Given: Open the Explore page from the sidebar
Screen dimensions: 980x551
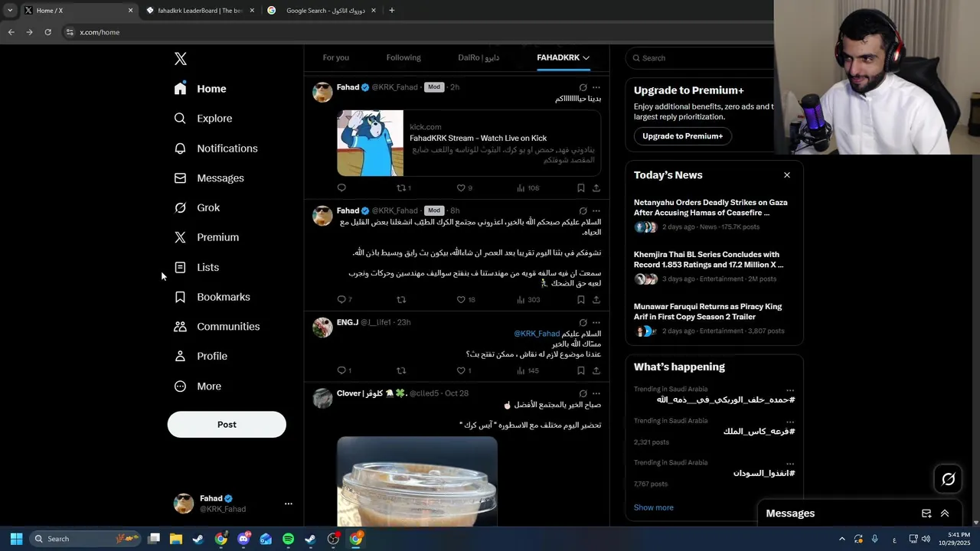Looking at the screenshot, I should pyautogui.click(x=203, y=119).
